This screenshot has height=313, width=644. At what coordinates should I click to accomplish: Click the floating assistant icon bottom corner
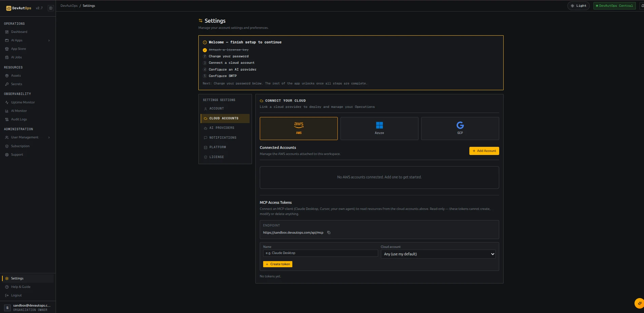click(x=639, y=303)
